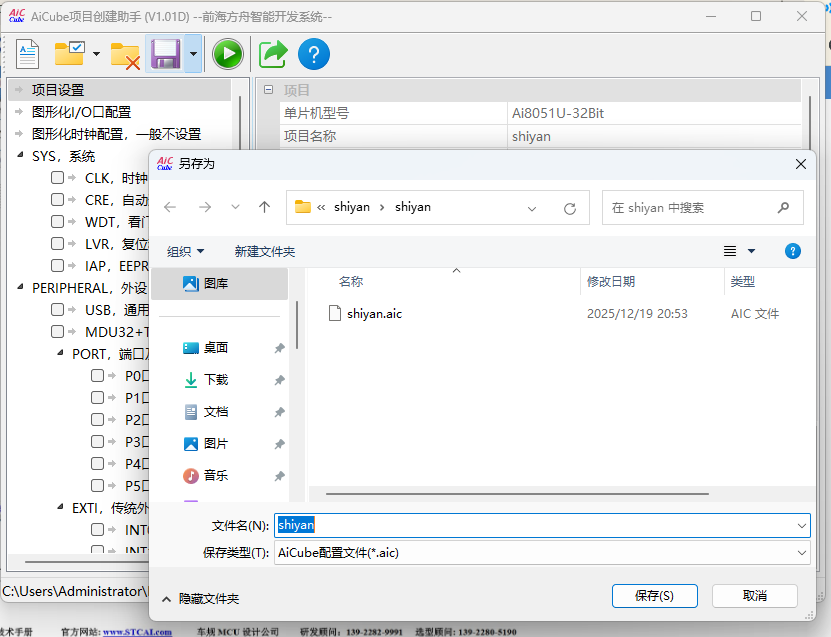This screenshot has height=637, width=831.
Task: Open the address bar path dropdown
Action: coord(531,207)
